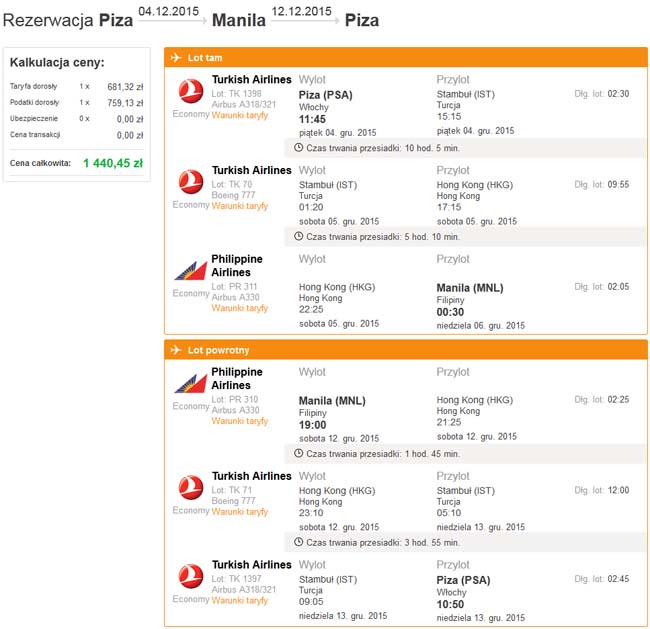Open Warunki taryfy for flight TK 71
650x629 pixels.
[x=240, y=511]
